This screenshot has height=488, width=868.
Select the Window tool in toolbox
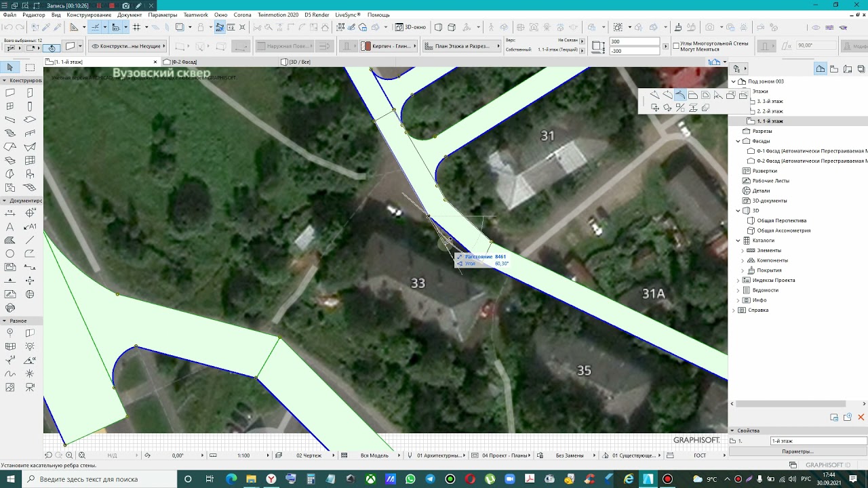point(9,106)
